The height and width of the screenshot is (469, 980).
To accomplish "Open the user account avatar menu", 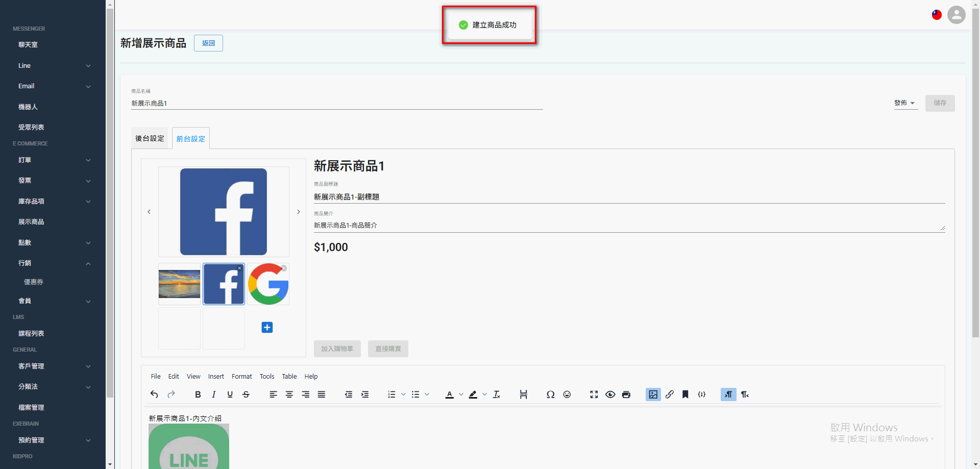I will (956, 15).
